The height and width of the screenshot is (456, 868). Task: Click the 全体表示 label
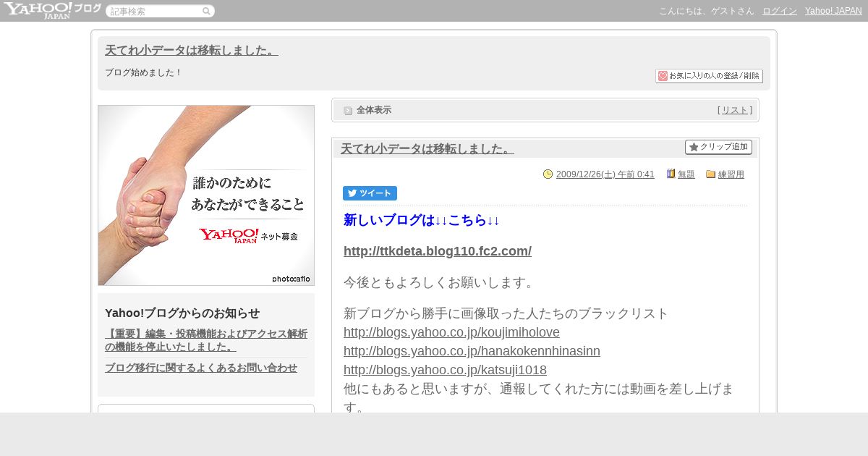[374, 110]
